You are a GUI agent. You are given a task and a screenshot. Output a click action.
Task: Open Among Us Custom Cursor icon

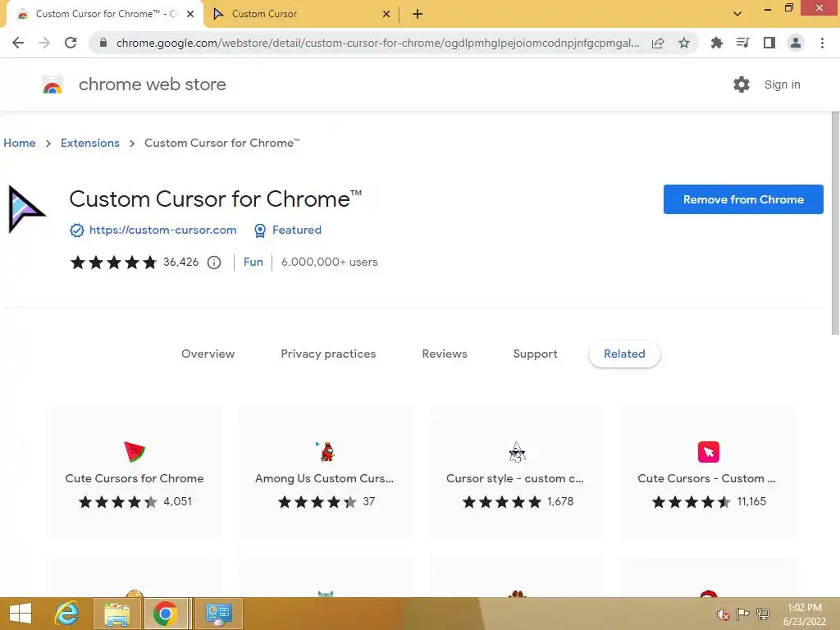click(325, 452)
